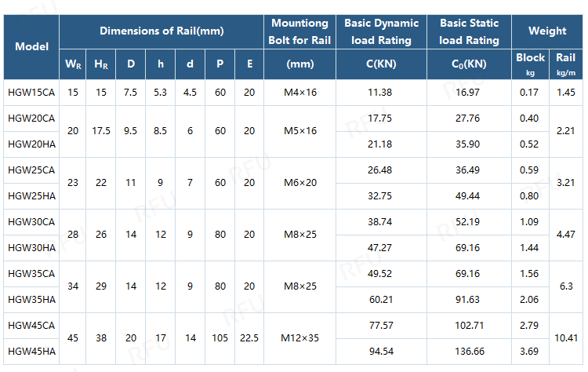
Task: Select the Dimensions of Rail(mm) header
Action: point(162,31)
